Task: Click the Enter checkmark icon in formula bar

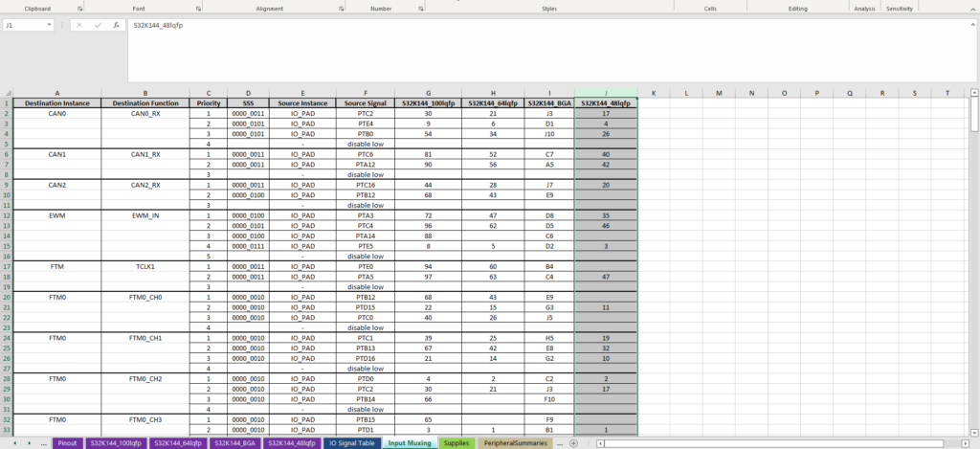Action: pyautogui.click(x=98, y=25)
